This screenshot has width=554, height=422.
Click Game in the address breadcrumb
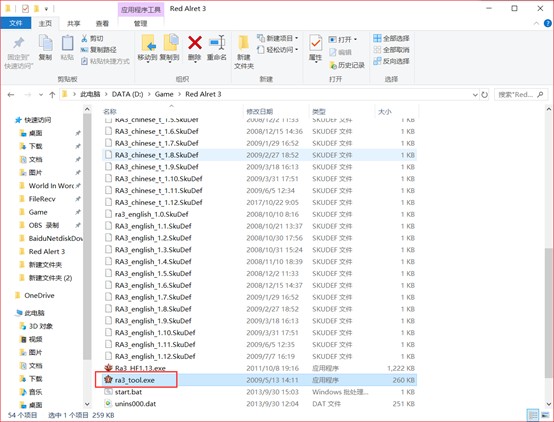164,94
